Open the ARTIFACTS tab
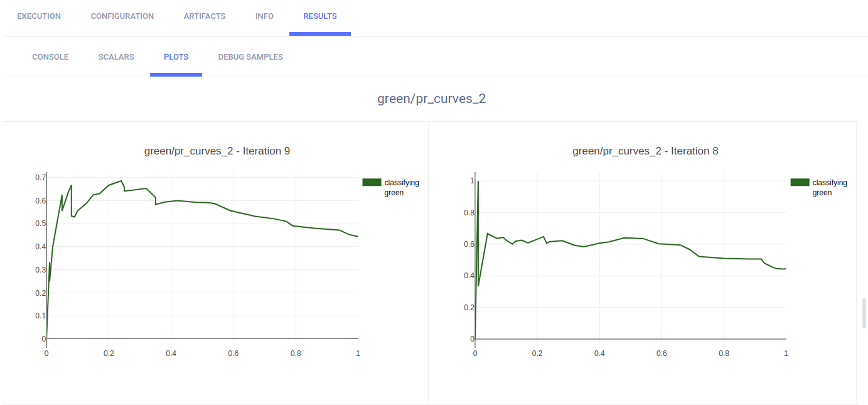 point(205,16)
